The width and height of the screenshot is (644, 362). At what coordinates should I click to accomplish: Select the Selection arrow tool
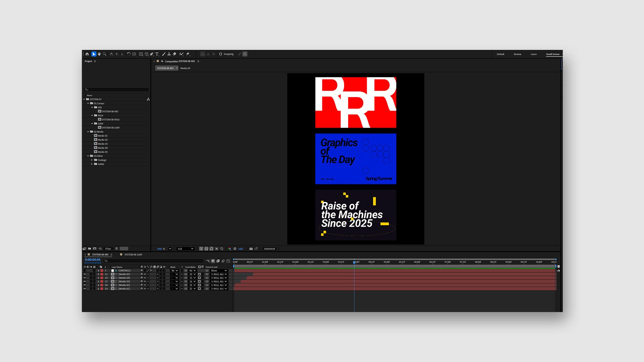94,54
